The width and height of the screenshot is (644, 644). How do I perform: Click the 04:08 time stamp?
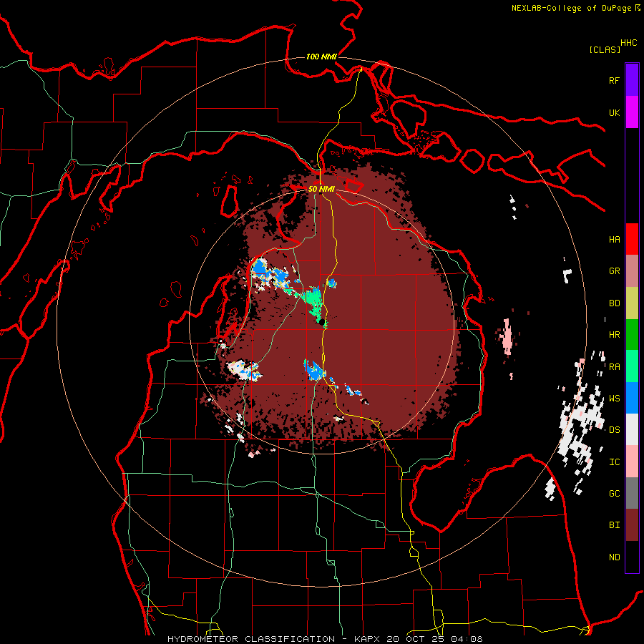[x=467, y=639]
